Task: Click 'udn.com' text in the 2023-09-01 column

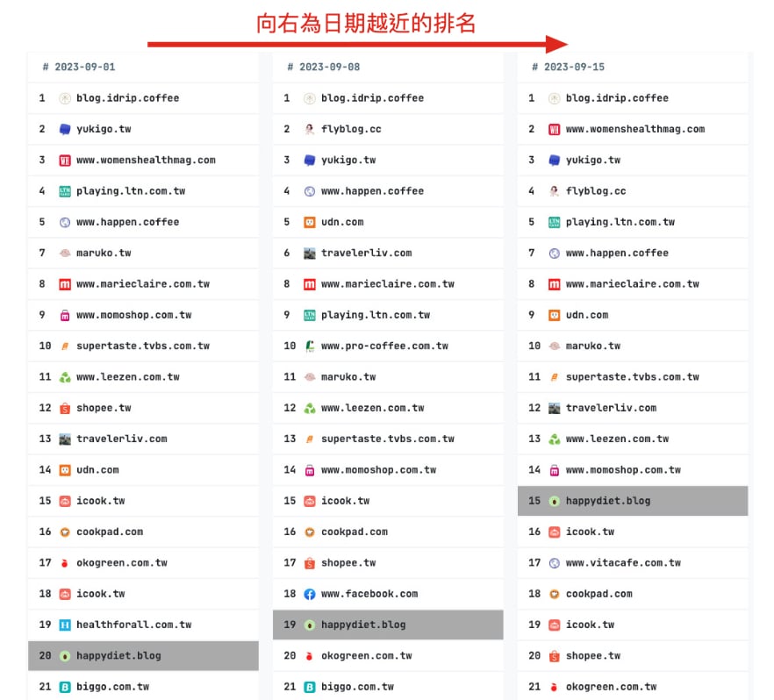Action: coord(97,470)
